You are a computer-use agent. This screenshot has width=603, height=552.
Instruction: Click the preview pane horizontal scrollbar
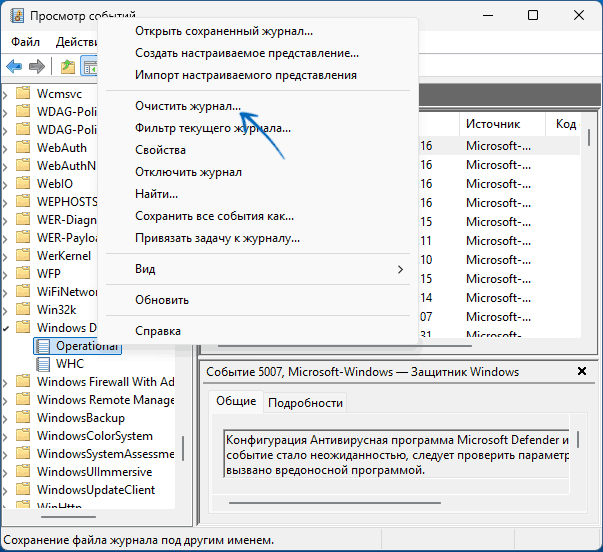coord(335,503)
